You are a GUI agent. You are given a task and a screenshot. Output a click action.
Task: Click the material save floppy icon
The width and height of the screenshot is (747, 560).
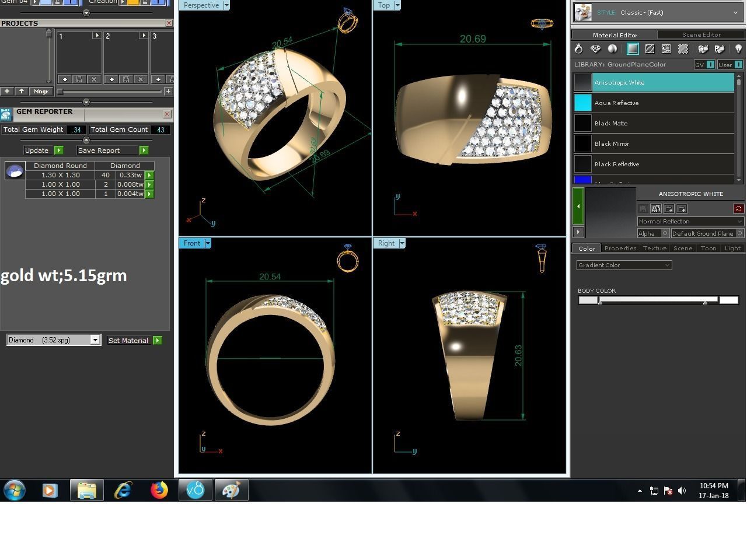click(643, 208)
